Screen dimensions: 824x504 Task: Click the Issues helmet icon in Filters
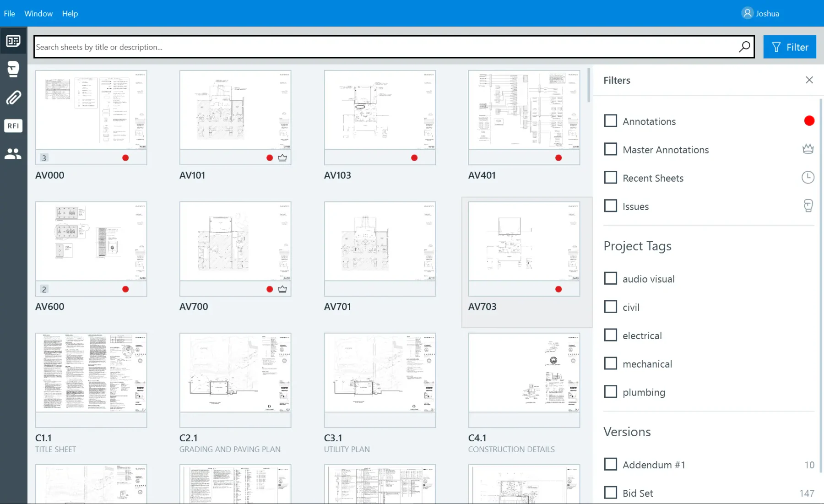[x=808, y=206]
